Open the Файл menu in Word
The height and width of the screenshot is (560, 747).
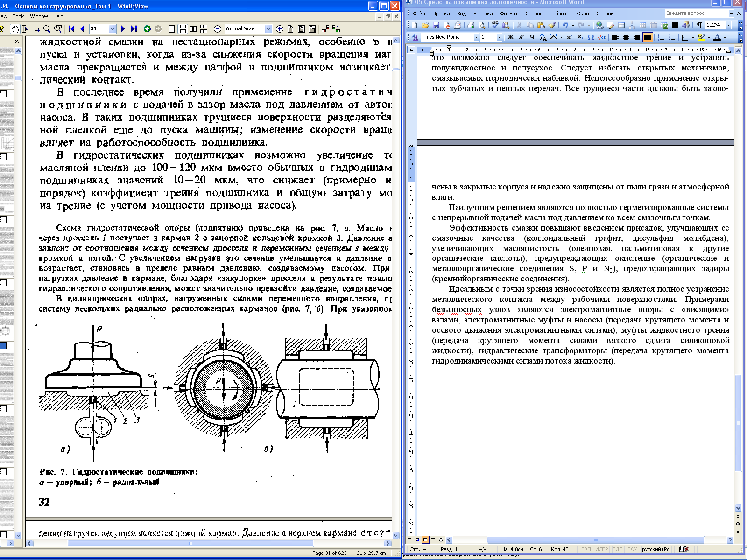(419, 14)
